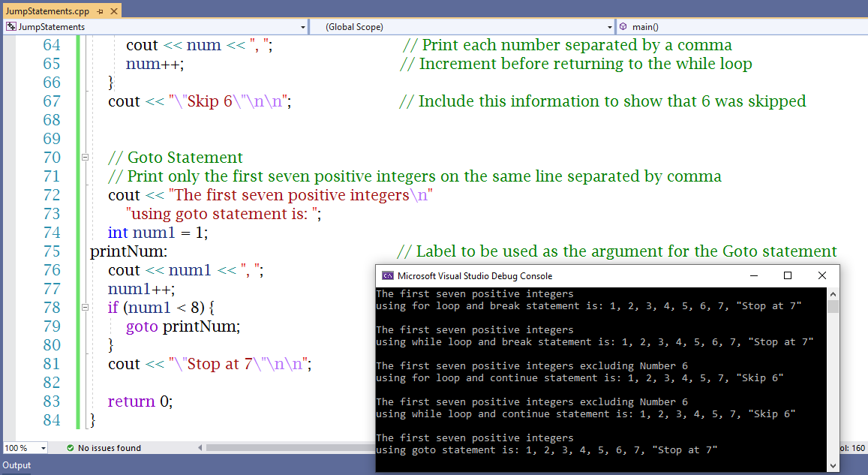Screen dimensions: 868x475
Task: Click int num1 = 1; line
Action: pyautogui.click(x=158, y=233)
